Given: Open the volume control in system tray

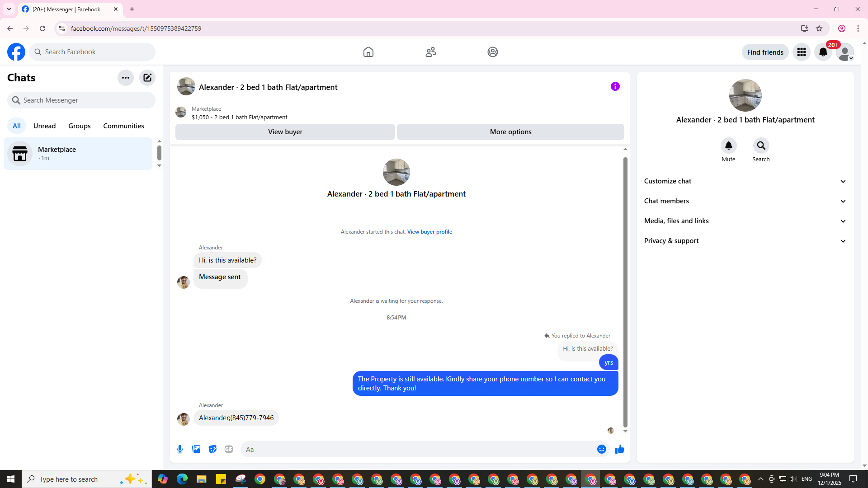Looking at the screenshot, I should tap(793, 479).
